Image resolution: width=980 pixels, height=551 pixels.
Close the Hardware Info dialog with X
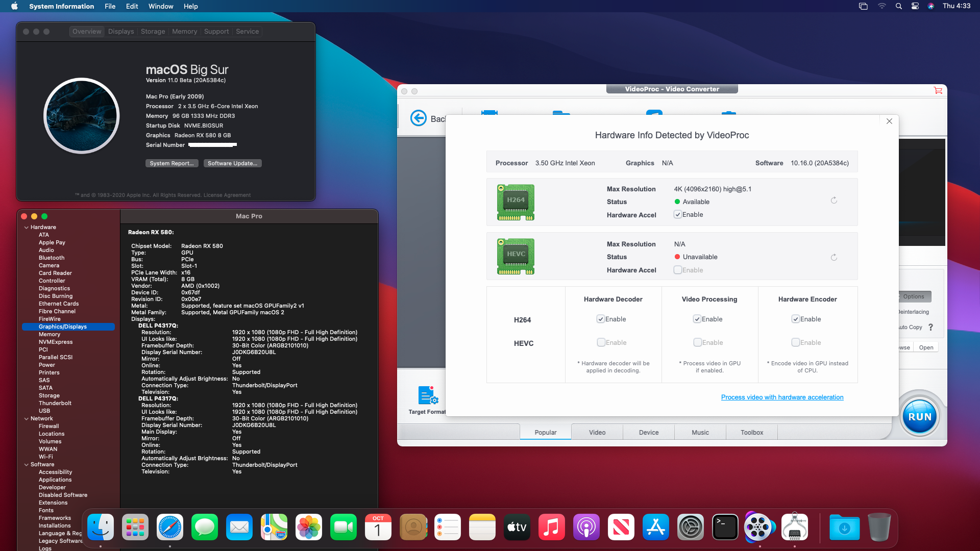[889, 121]
